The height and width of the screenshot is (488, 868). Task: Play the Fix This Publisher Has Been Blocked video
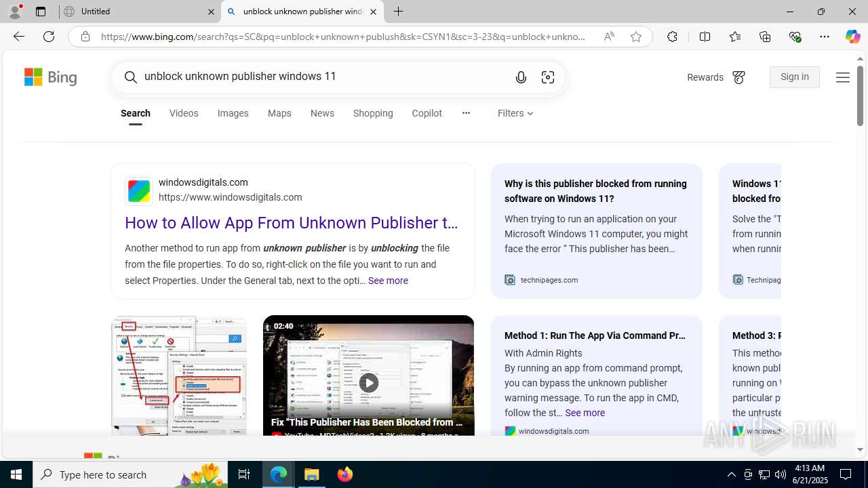(369, 383)
